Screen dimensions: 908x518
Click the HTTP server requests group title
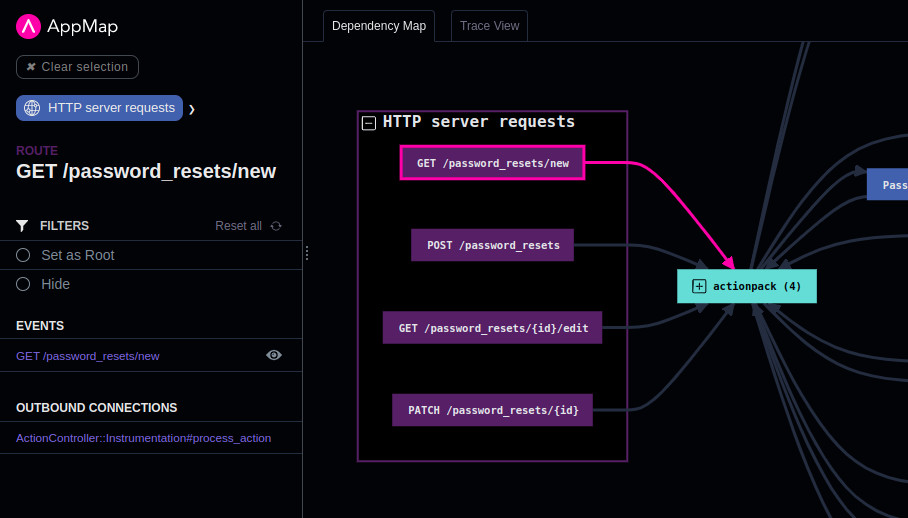point(478,122)
